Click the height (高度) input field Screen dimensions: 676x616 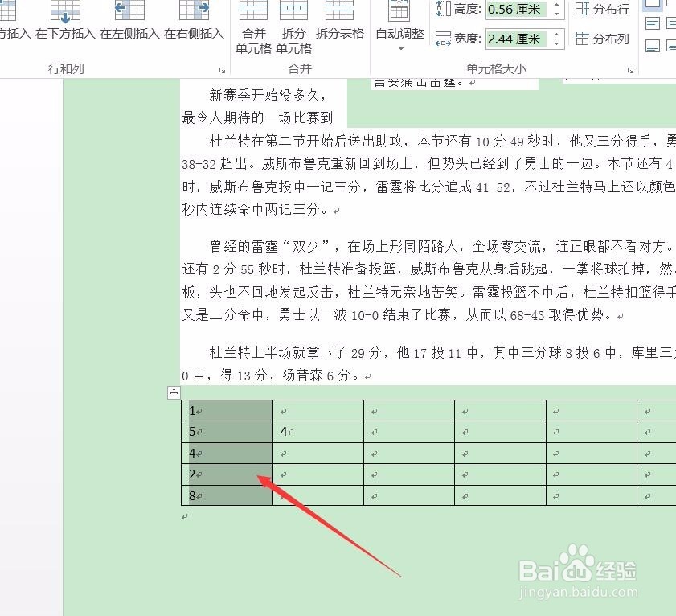pos(517,9)
